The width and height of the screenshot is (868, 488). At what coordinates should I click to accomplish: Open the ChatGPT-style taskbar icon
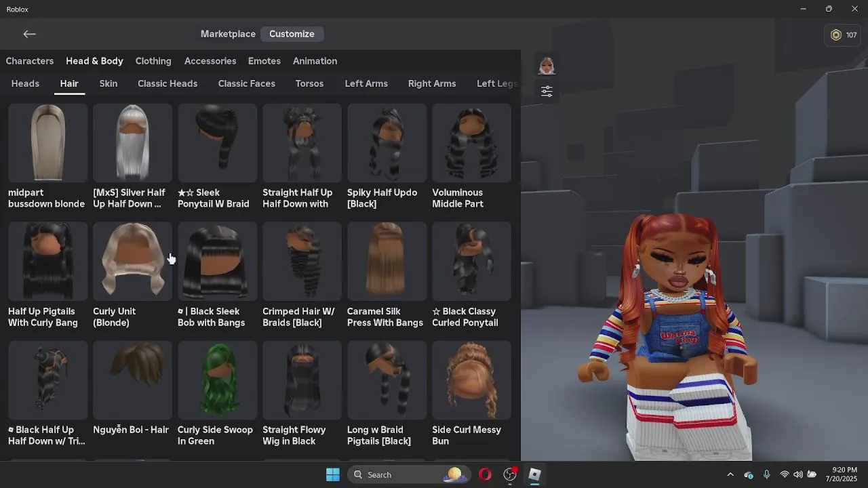(510, 474)
